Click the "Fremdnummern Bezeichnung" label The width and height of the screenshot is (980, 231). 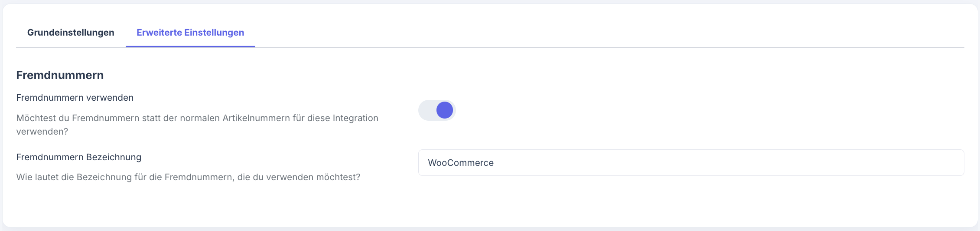(78, 157)
